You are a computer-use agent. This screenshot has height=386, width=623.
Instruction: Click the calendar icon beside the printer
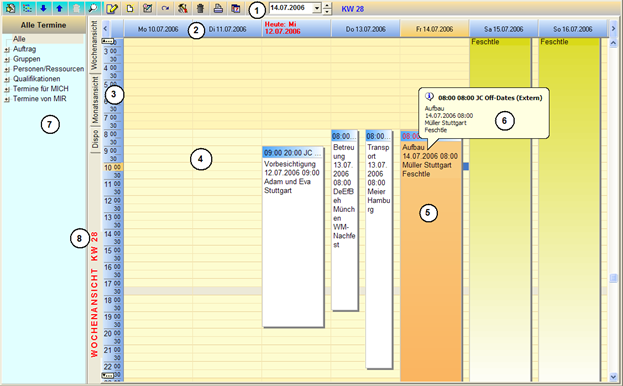(236, 8)
